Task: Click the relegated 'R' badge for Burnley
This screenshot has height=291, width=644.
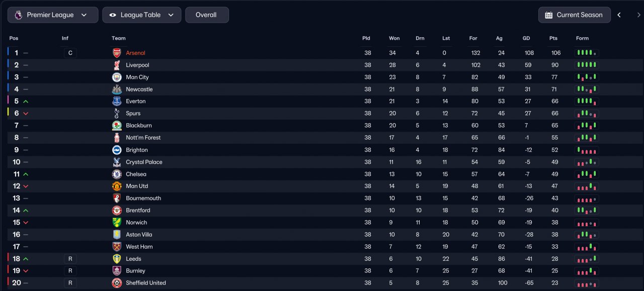Action: (x=70, y=271)
